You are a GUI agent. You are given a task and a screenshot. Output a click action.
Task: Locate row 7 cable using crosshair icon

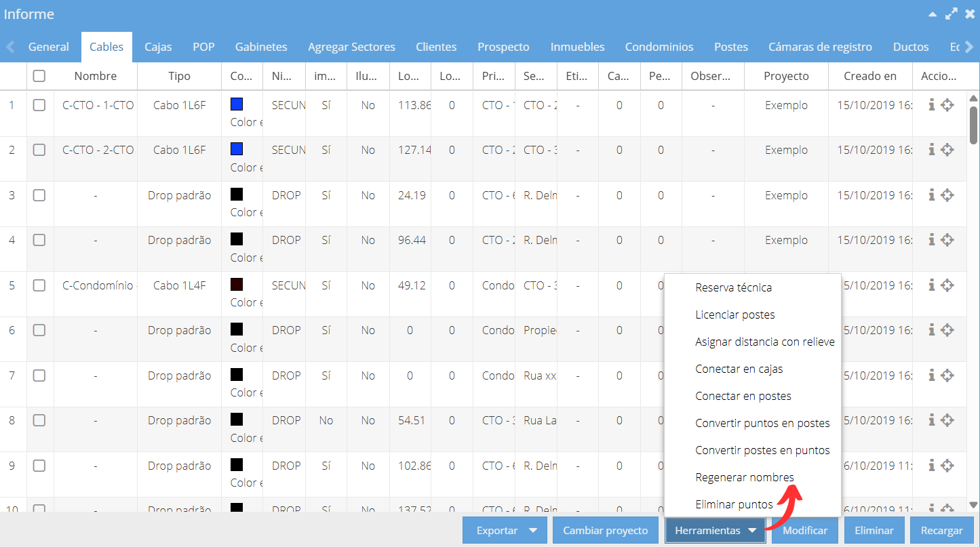pyautogui.click(x=947, y=376)
